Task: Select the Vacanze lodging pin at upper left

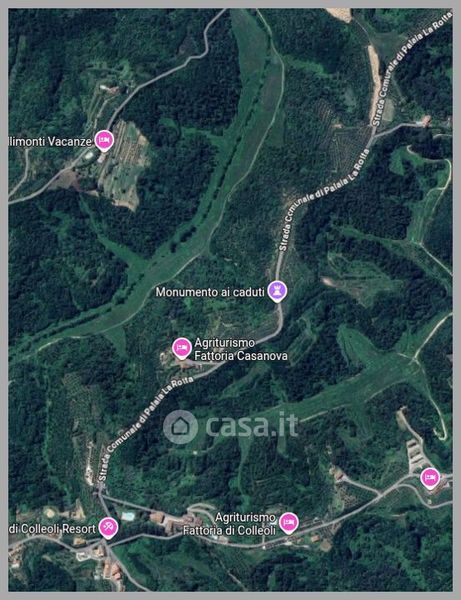Action: (104, 141)
